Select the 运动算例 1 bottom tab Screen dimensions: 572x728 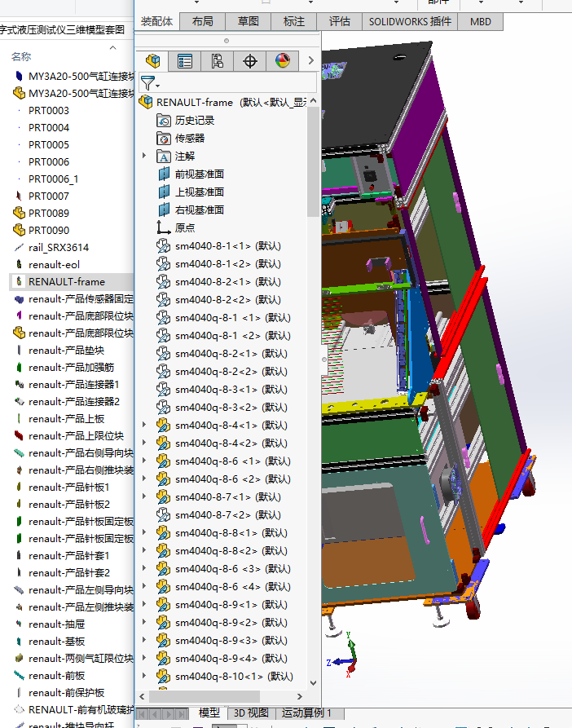click(x=306, y=713)
